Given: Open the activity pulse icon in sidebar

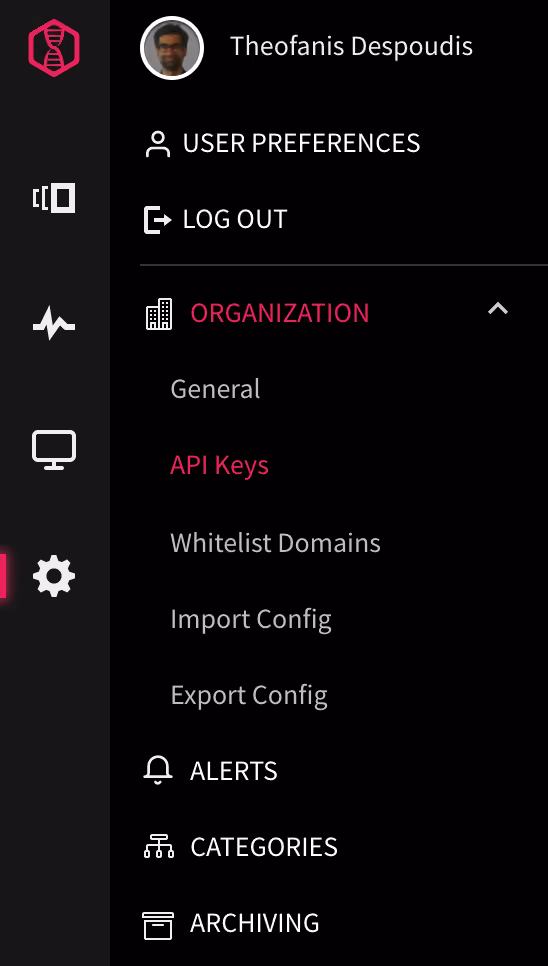Looking at the screenshot, I should (54, 324).
